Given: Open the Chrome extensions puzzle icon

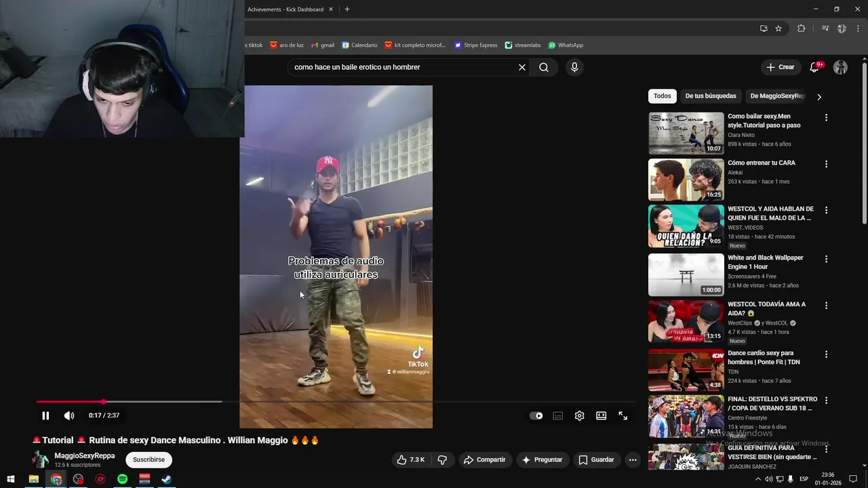Looking at the screenshot, I should pos(802,28).
